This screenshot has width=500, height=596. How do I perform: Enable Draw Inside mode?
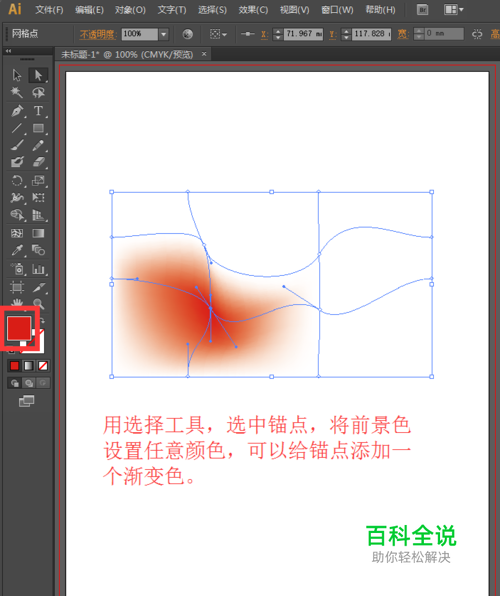point(43,383)
